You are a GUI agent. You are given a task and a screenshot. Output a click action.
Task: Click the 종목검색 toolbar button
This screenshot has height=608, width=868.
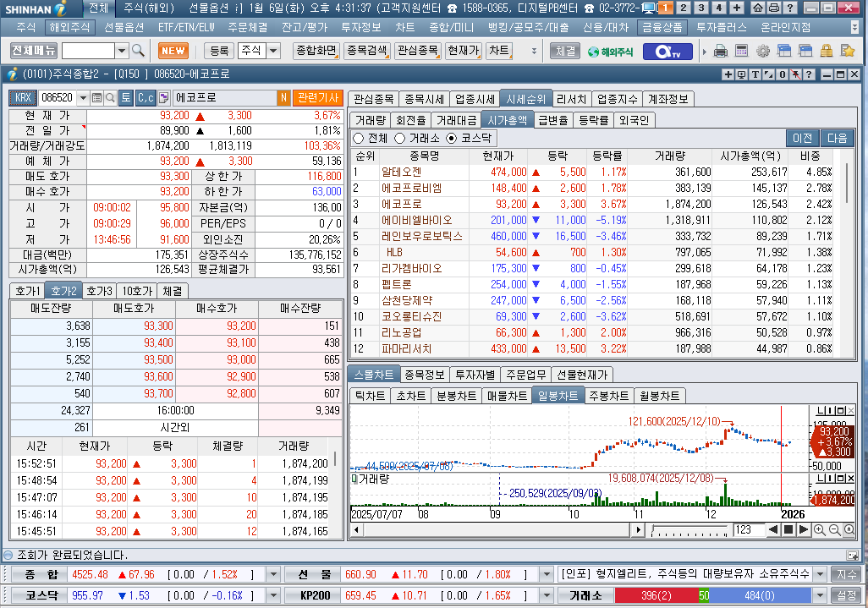point(367,51)
